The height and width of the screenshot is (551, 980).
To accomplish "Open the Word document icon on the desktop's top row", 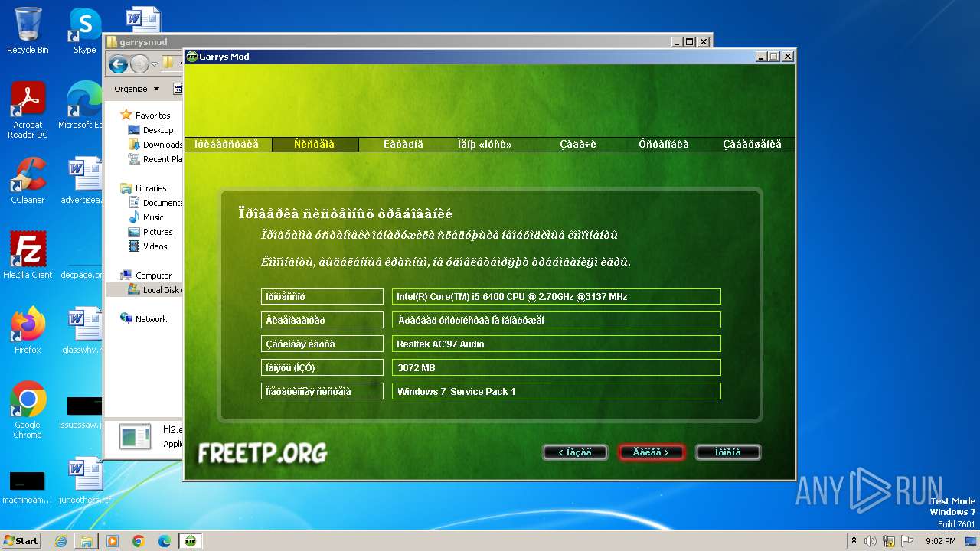I will pyautogui.click(x=142, y=18).
